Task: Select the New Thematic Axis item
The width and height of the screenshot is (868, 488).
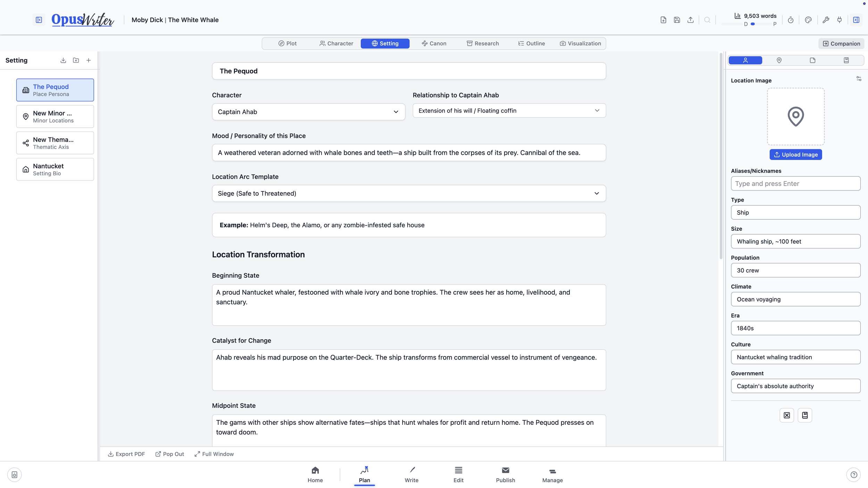Action: tap(55, 143)
